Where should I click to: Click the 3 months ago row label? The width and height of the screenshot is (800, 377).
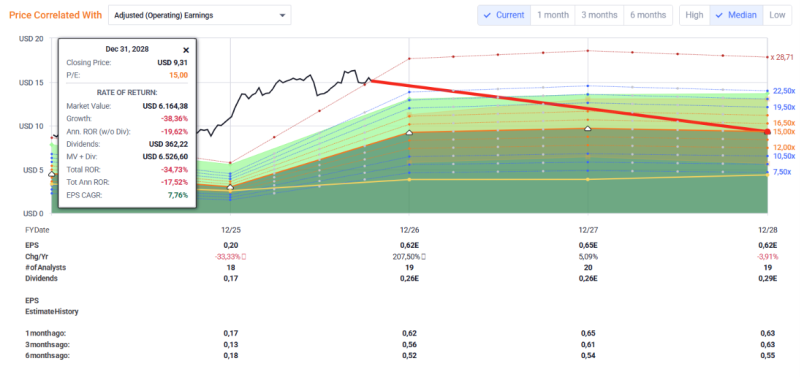[x=47, y=344]
